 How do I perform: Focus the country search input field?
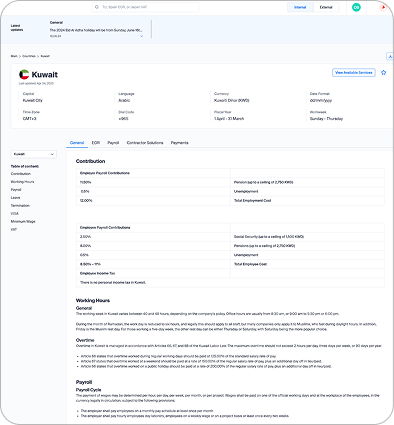click(x=145, y=7)
